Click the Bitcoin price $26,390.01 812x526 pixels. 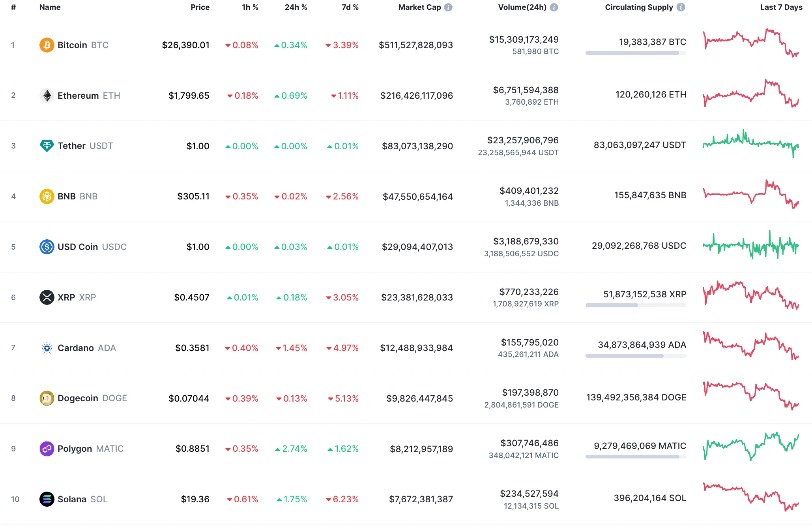(x=186, y=45)
